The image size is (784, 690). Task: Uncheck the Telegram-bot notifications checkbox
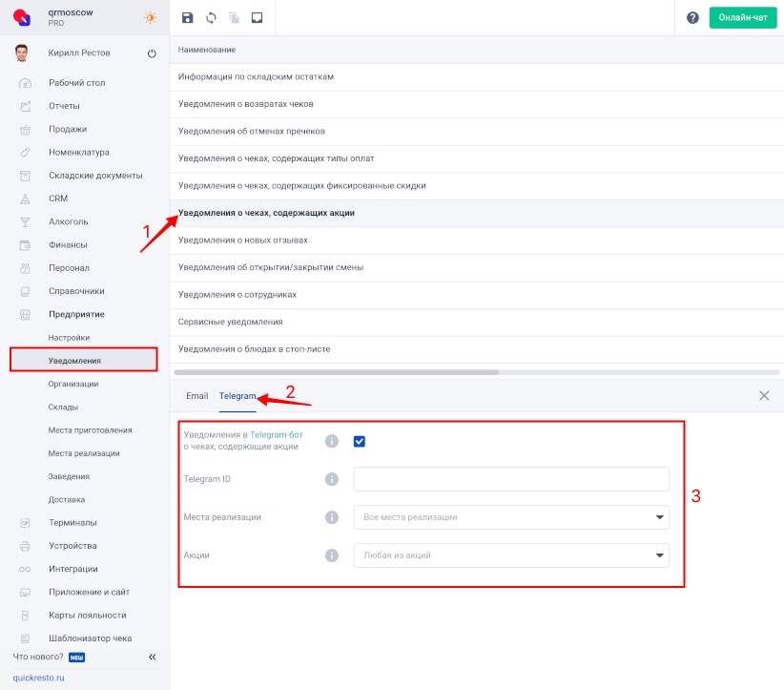(x=360, y=441)
